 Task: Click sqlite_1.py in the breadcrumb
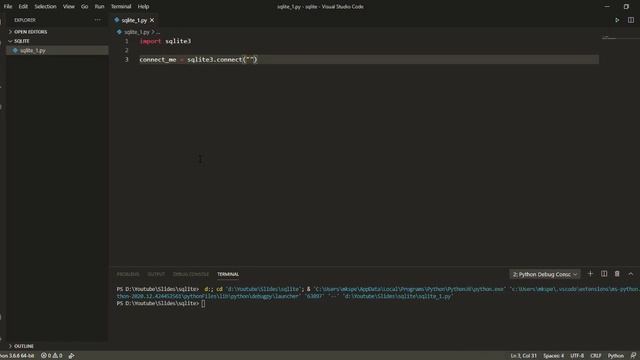[136, 32]
